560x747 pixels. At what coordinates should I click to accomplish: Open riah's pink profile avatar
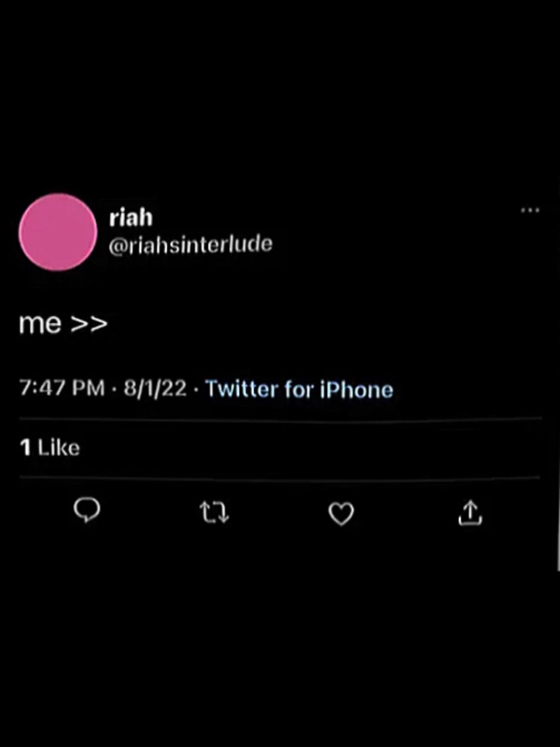[x=58, y=232]
